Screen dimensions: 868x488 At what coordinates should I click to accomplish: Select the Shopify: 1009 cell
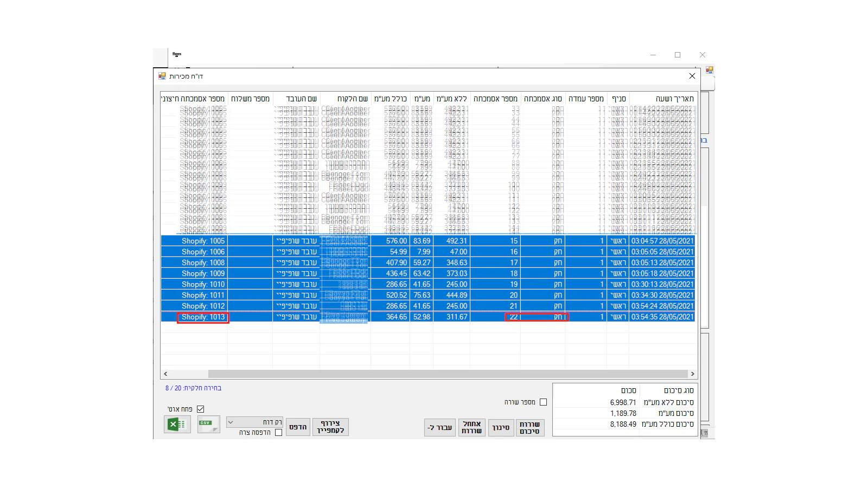(194, 273)
